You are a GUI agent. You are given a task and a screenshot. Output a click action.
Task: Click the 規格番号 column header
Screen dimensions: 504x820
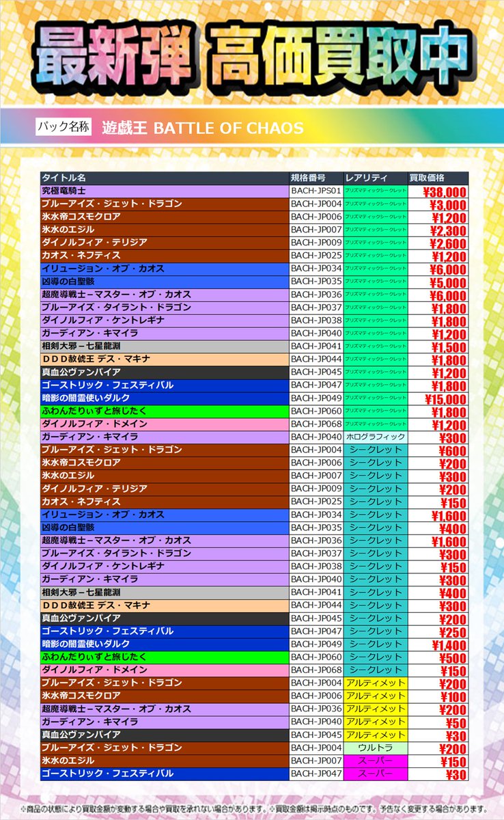point(316,178)
